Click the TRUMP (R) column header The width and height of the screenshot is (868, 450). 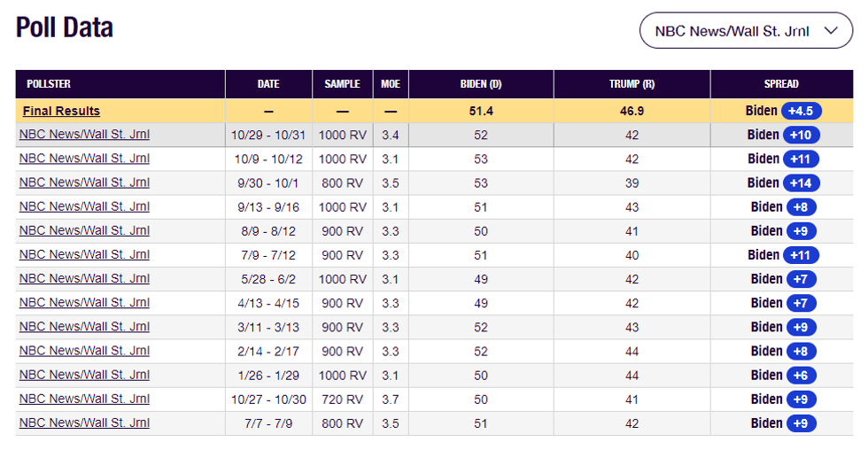click(632, 84)
